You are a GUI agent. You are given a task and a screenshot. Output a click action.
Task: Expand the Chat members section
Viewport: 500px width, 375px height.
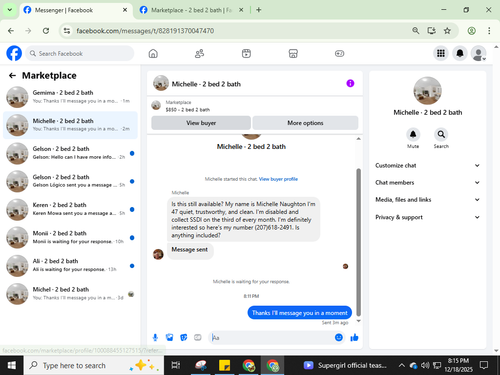(428, 182)
